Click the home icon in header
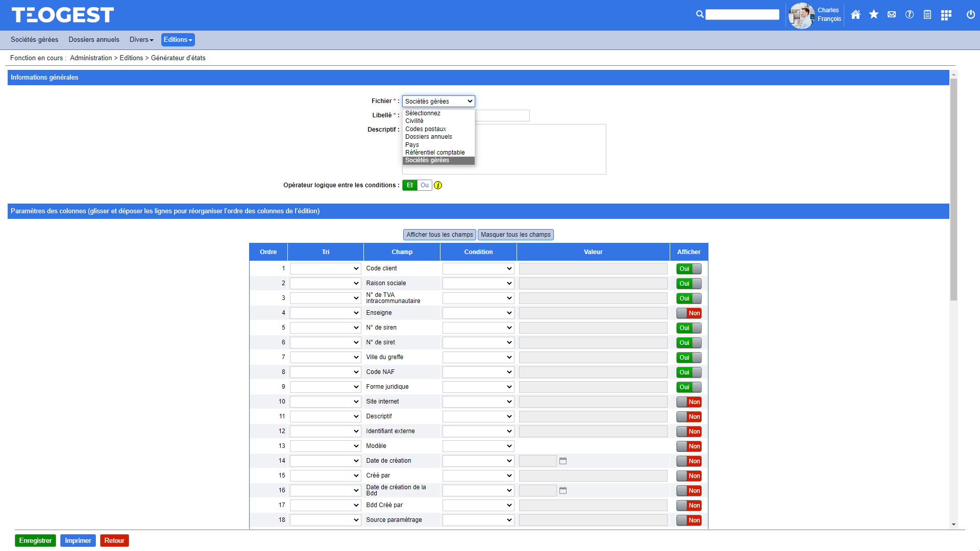This screenshot has height=551, width=980. (x=856, y=15)
